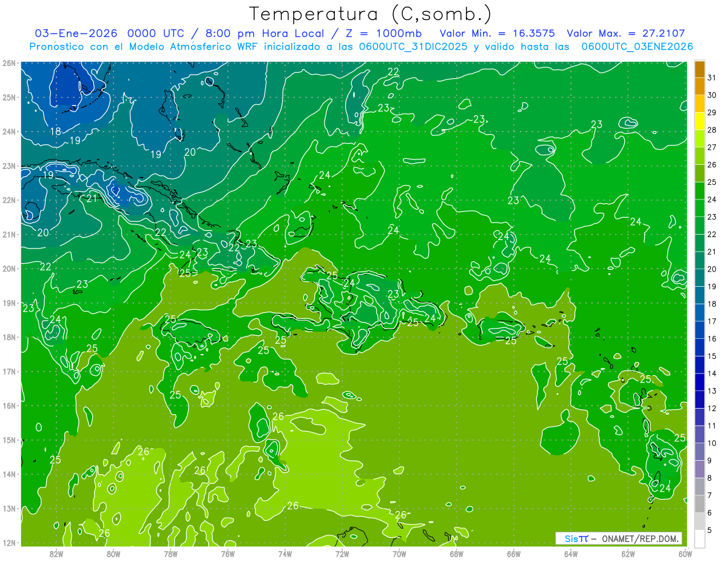Click the legend value "31"
The height and width of the screenshot is (562, 728).
712,78
